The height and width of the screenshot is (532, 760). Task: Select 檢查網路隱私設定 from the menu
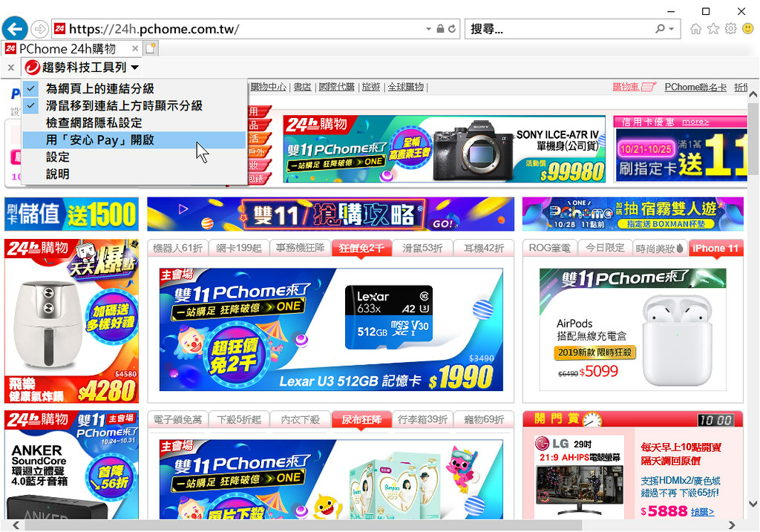(134, 122)
